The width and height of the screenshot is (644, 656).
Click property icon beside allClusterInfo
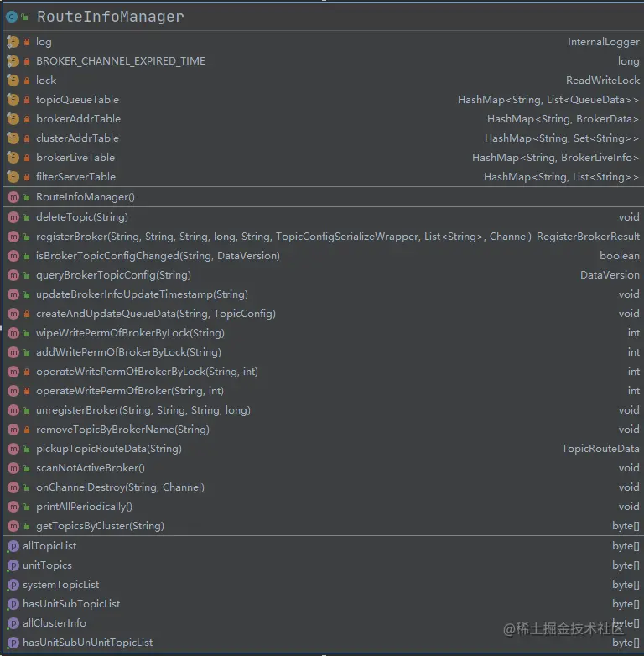(13, 623)
